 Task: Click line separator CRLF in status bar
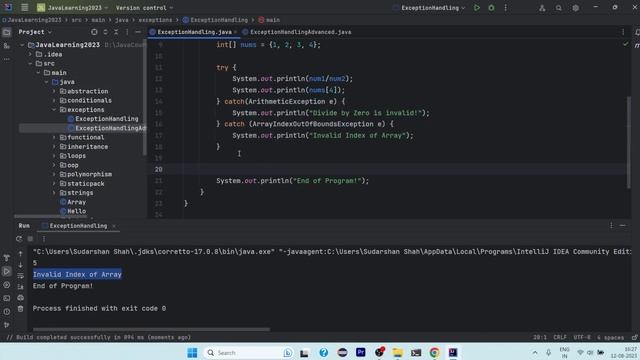(x=560, y=337)
